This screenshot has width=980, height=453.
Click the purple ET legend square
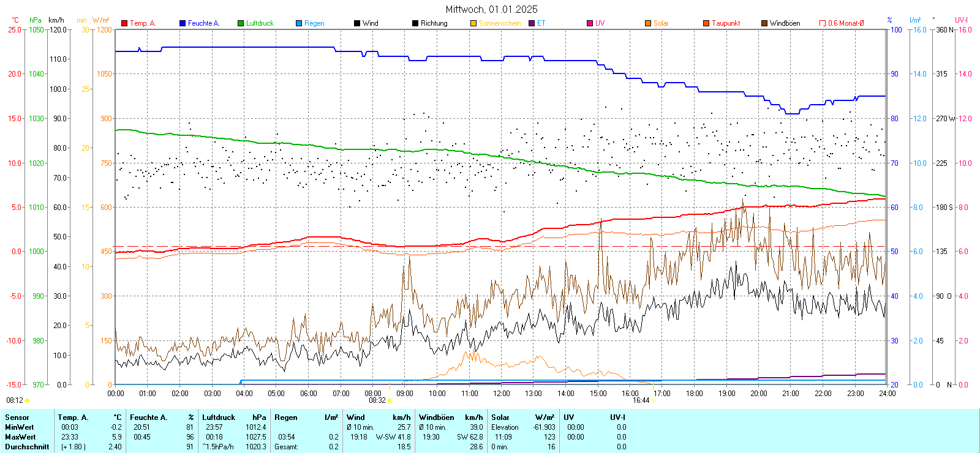coord(532,23)
